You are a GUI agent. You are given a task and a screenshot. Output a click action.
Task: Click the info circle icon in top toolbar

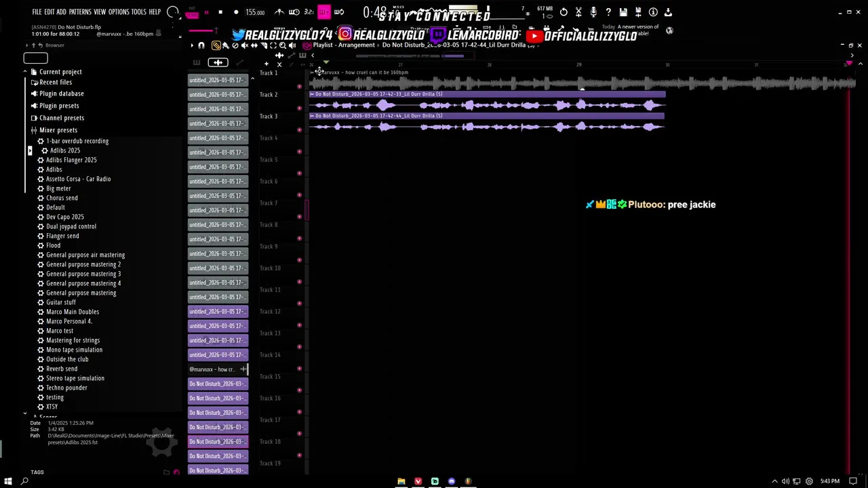pos(653,12)
